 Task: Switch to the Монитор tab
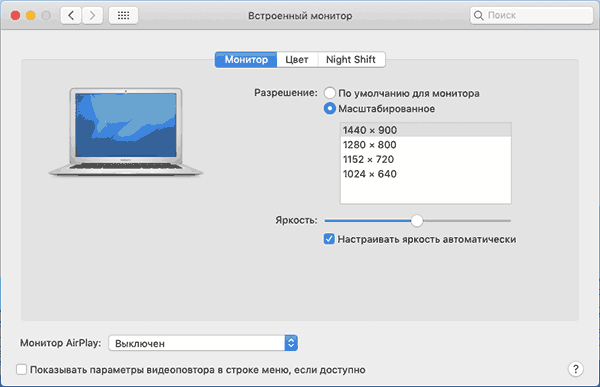246,60
